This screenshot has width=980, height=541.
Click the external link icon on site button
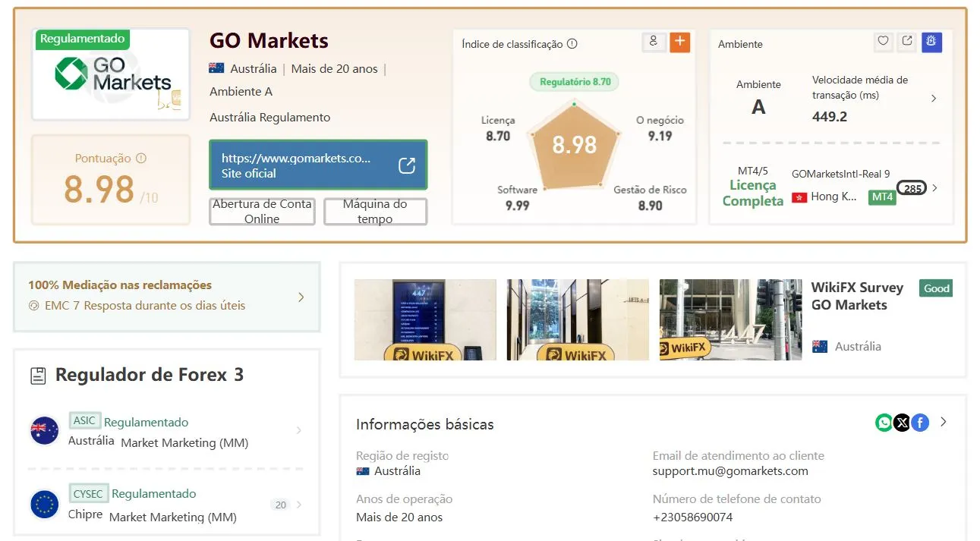point(407,165)
